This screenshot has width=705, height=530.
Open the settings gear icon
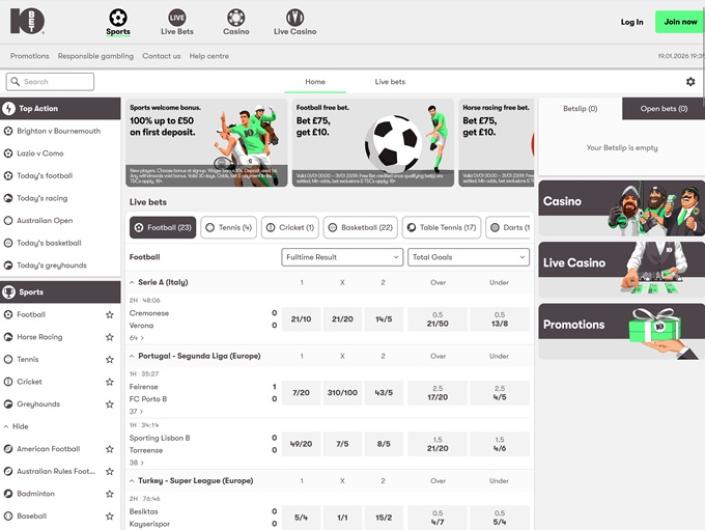click(690, 82)
